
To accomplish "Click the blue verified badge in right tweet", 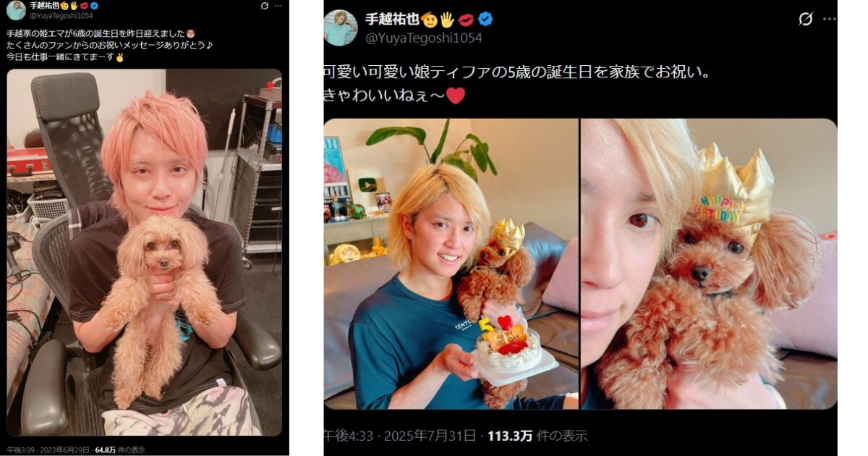I will click(485, 20).
